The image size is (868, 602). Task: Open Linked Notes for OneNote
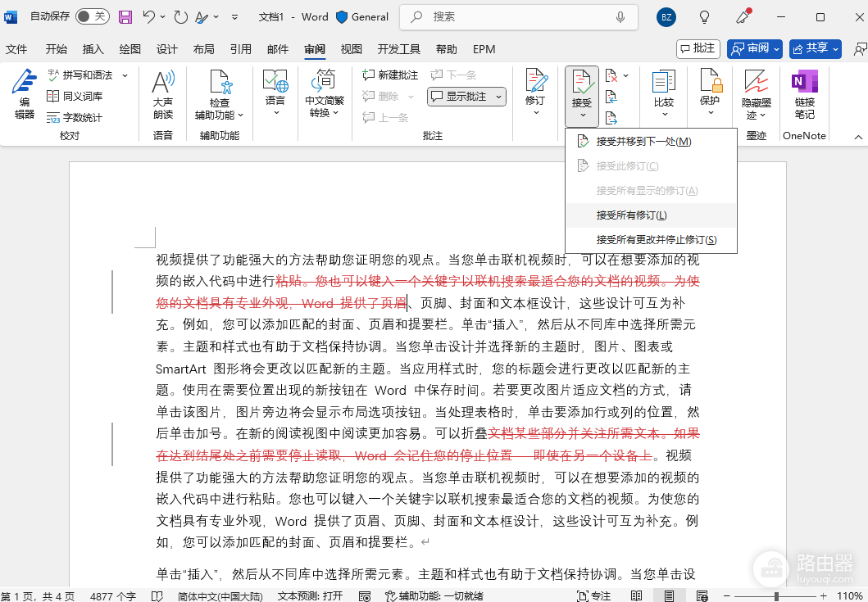click(x=805, y=94)
